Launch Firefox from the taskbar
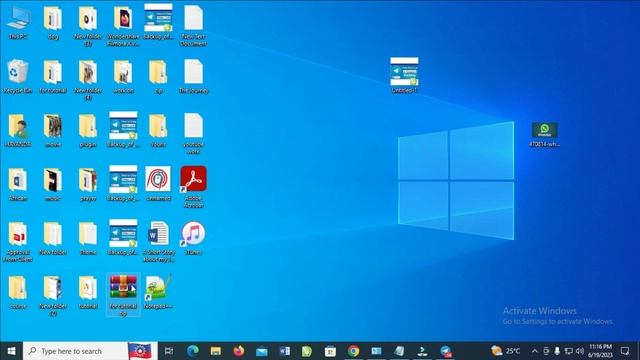The height and width of the screenshot is (360, 640). (239, 351)
